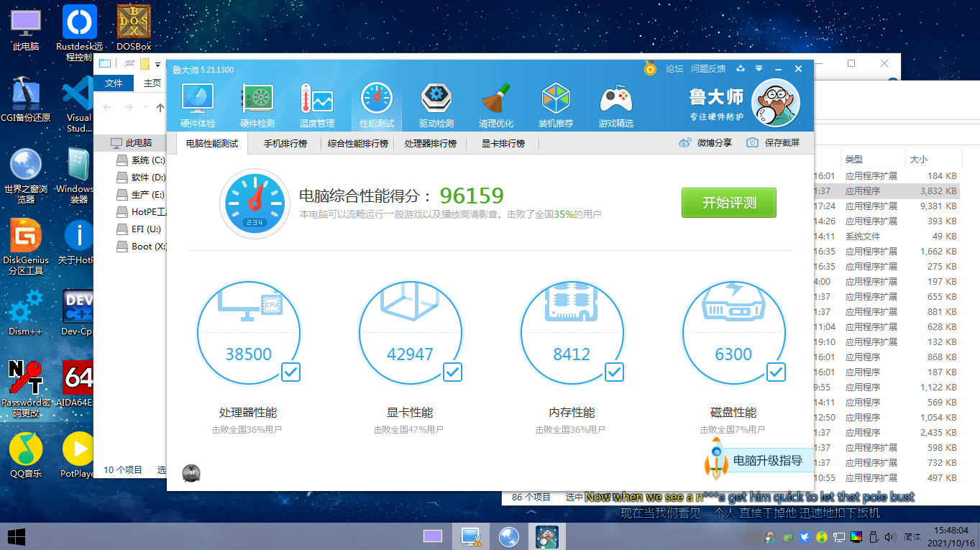Uncheck 处理器性能 test checkbox
The height and width of the screenshot is (550, 980).
pyautogui.click(x=290, y=372)
